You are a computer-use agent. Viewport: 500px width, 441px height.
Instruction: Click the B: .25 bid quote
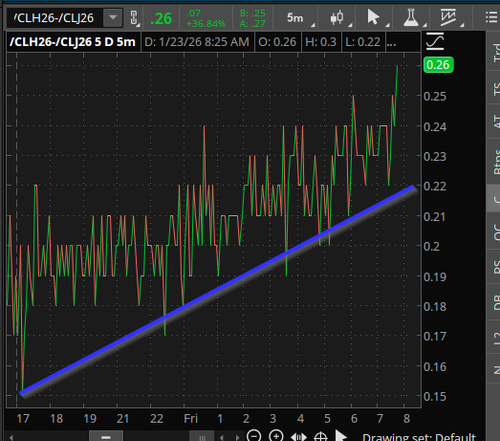[x=253, y=13]
